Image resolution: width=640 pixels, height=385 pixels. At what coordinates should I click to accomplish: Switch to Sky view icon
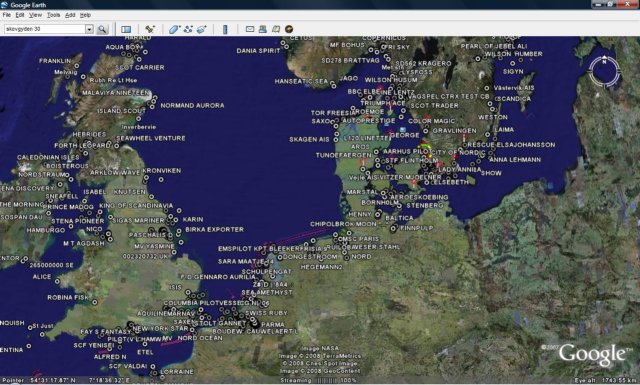289,29
